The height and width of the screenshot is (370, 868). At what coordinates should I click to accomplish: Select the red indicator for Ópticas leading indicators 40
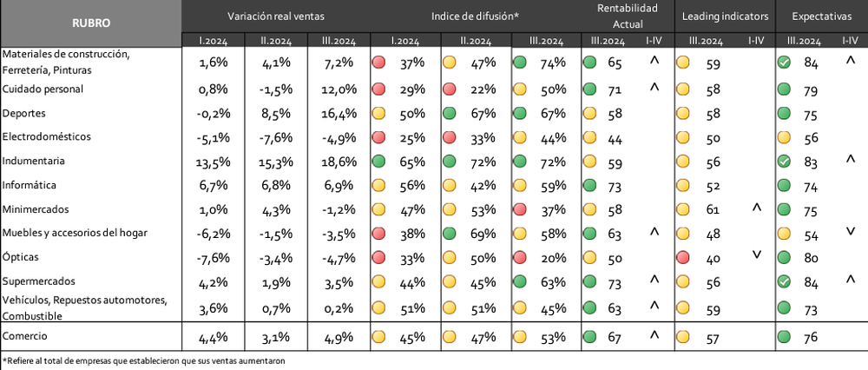tap(684, 258)
